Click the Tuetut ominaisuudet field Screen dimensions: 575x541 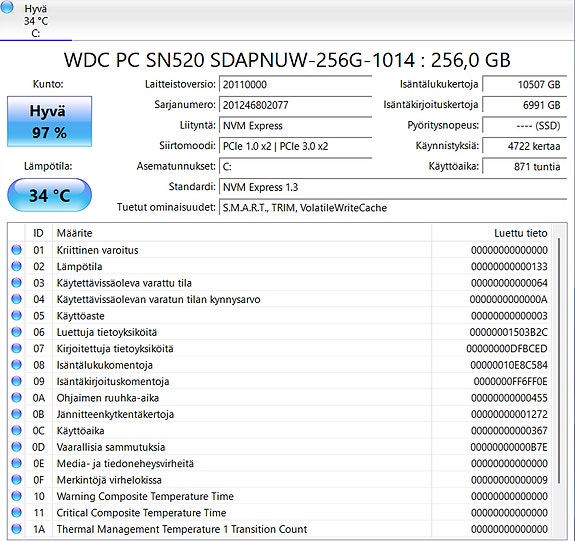(x=393, y=208)
